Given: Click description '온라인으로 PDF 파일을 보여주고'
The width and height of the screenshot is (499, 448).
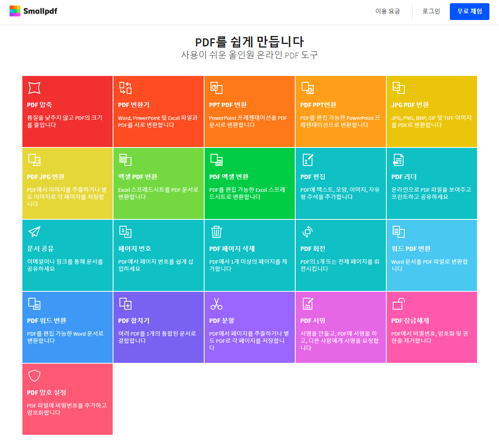Looking at the screenshot, I should [x=431, y=190].
